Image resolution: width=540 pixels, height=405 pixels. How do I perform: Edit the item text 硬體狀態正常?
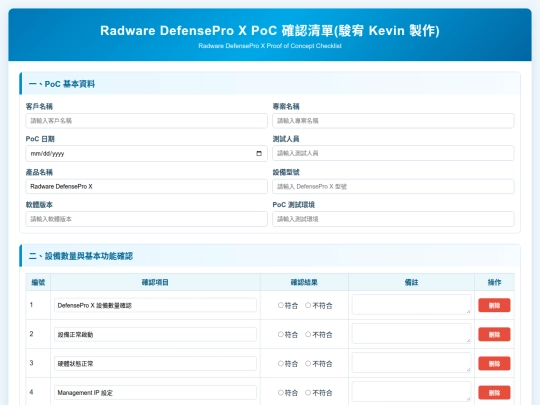(155, 363)
